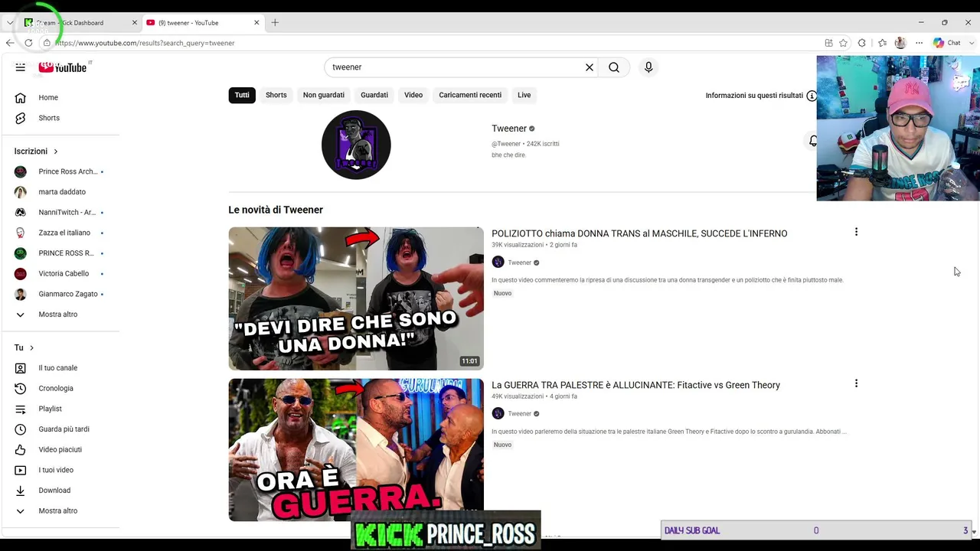Click the browser back arrow
This screenshot has width=980, height=551.
10,43
